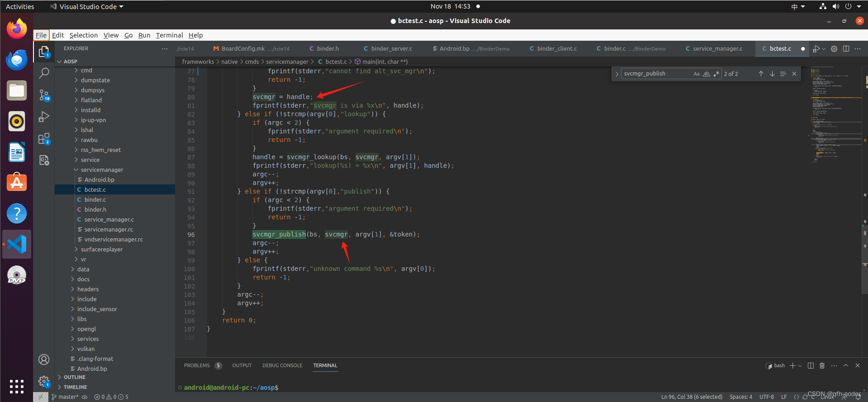Screen dimensions: 868x402
Task: Switch to the OUTPUT panel tab
Action: [242, 365]
